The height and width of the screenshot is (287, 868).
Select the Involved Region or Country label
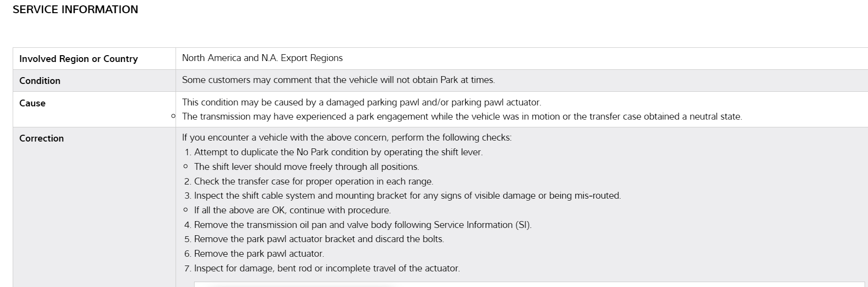(x=79, y=59)
